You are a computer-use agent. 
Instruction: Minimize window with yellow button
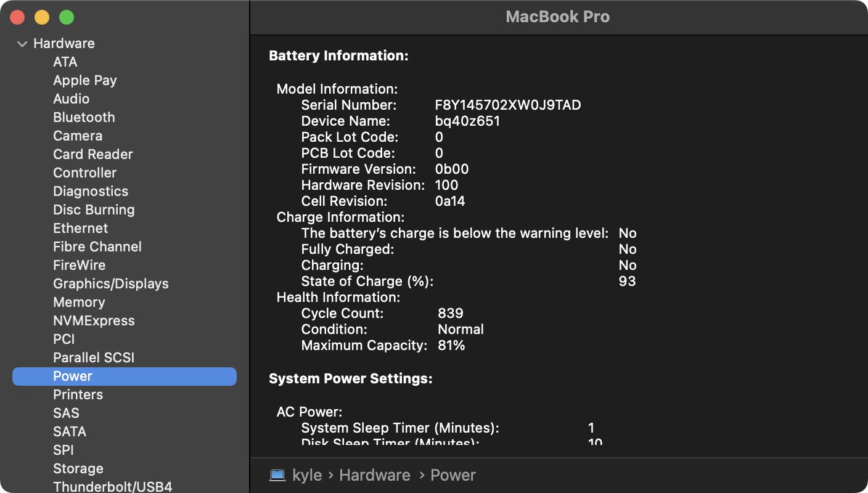pyautogui.click(x=42, y=17)
